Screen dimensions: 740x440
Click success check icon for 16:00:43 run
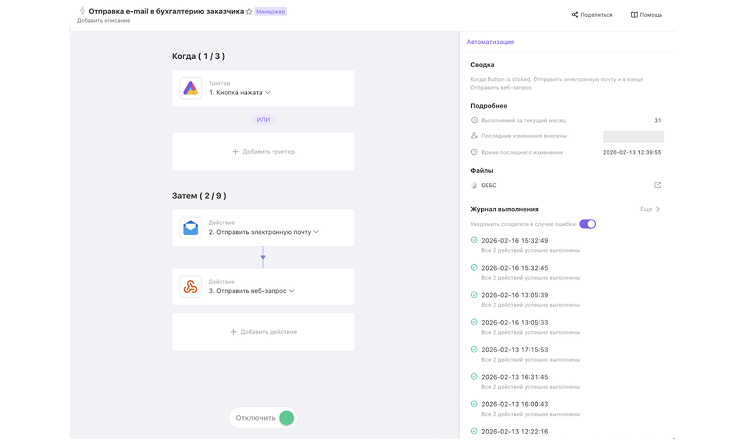coord(474,404)
